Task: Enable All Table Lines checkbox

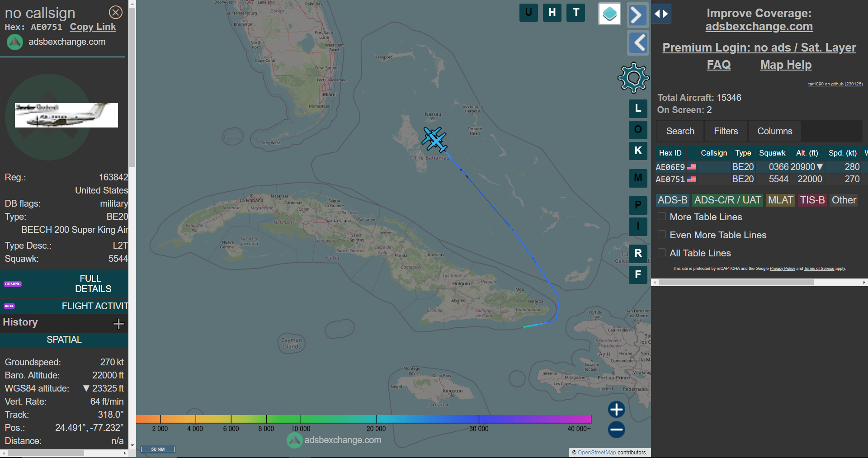Action: (x=662, y=253)
